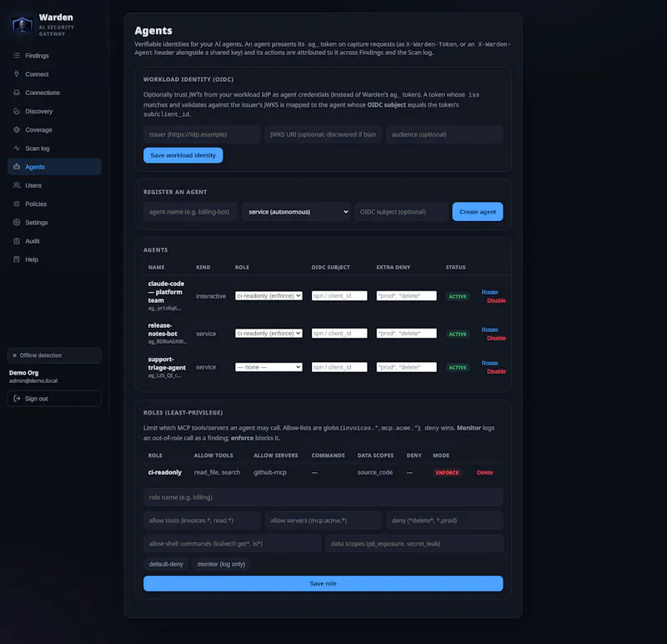
Task: Open the Findings page
Action: 54,56
